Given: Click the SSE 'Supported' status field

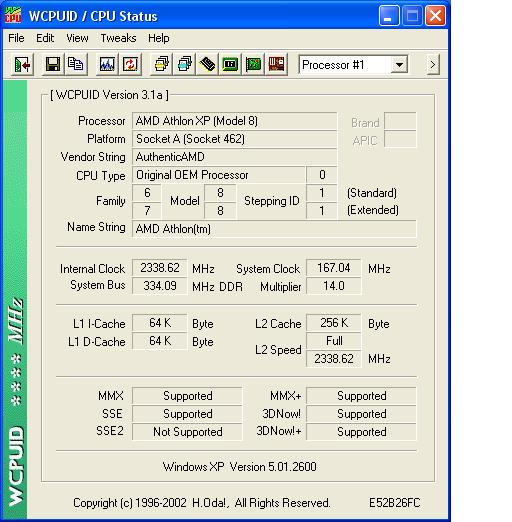Looking at the screenshot, I should tap(187, 414).
